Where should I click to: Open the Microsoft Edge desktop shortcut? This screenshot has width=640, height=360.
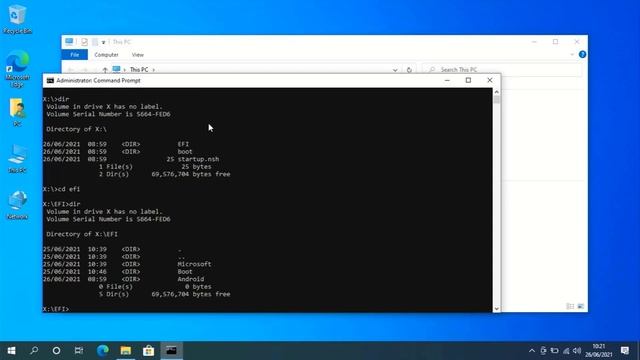click(x=17, y=69)
